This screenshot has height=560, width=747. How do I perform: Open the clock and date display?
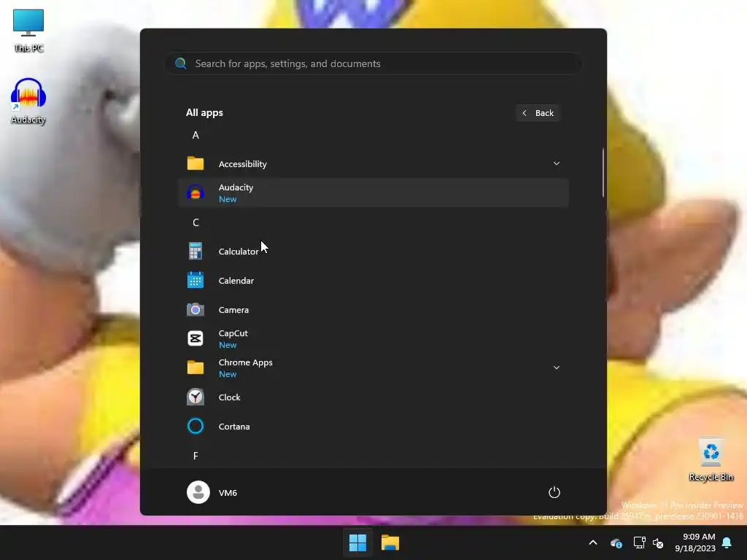coord(695,542)
